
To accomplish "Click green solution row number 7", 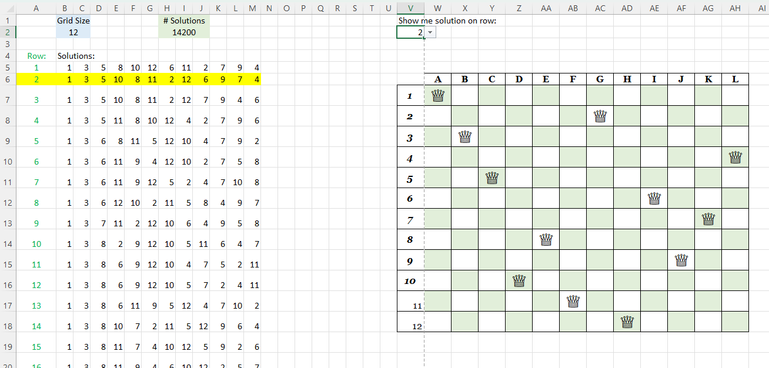I will [x=36, y=183].
